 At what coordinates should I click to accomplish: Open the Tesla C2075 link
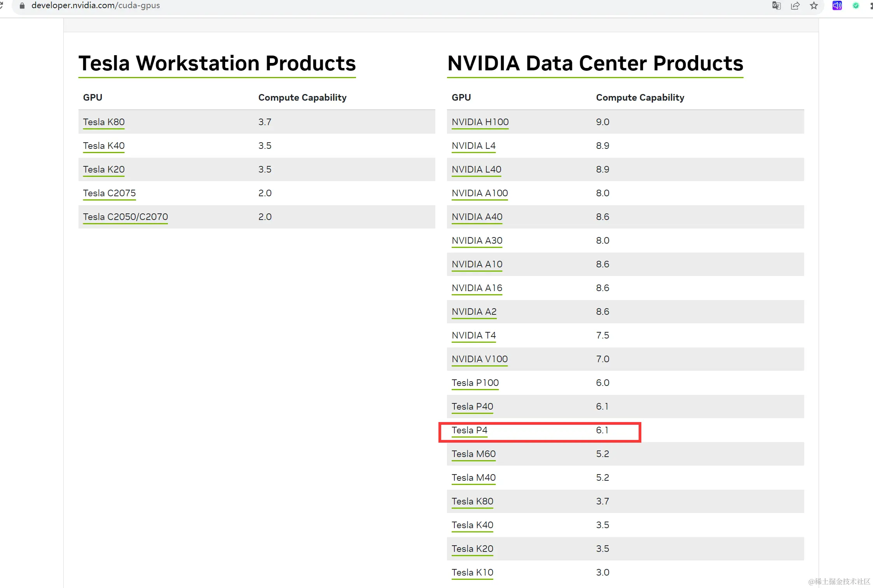coord(109,193)
